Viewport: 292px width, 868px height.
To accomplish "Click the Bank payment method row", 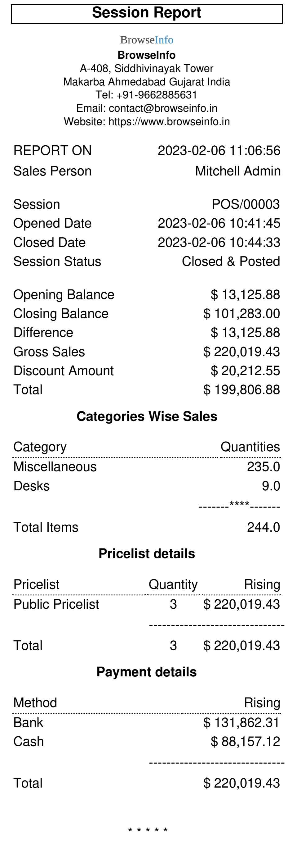I will [x=147, y=723].
